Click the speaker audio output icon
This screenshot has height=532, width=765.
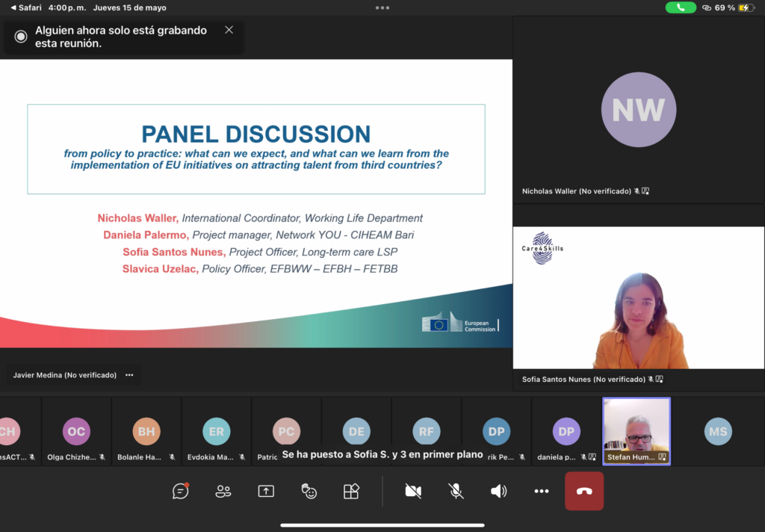click(498, 491)
